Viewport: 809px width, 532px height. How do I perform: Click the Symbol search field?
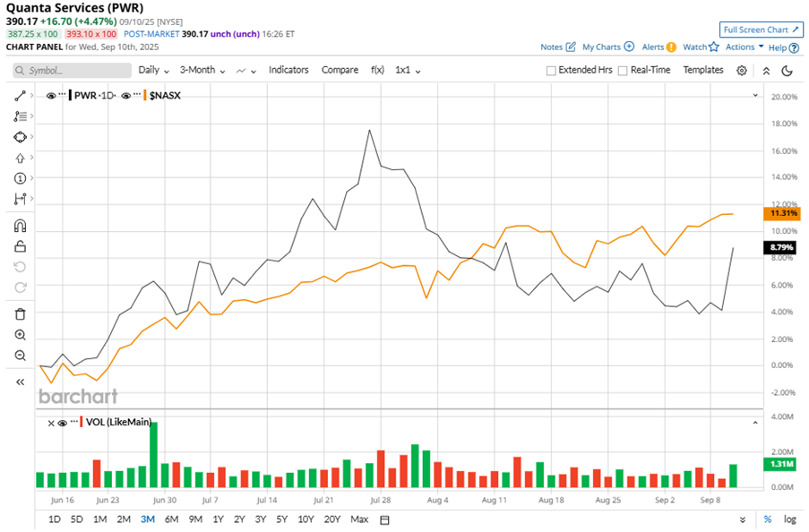73,70
